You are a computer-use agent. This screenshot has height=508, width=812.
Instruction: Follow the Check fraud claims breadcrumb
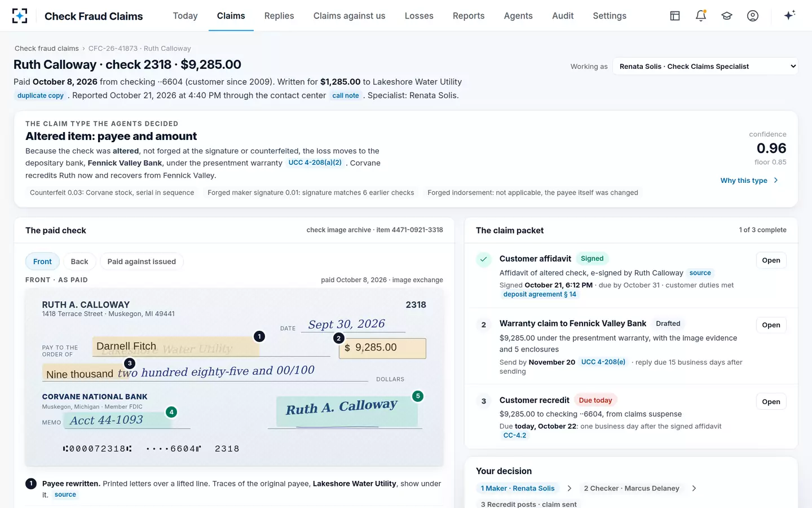[x=47, y=49]
